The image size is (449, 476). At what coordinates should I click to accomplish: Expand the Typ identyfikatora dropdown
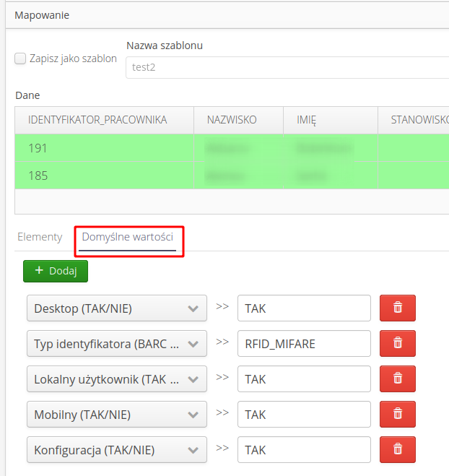pos(116,344)
